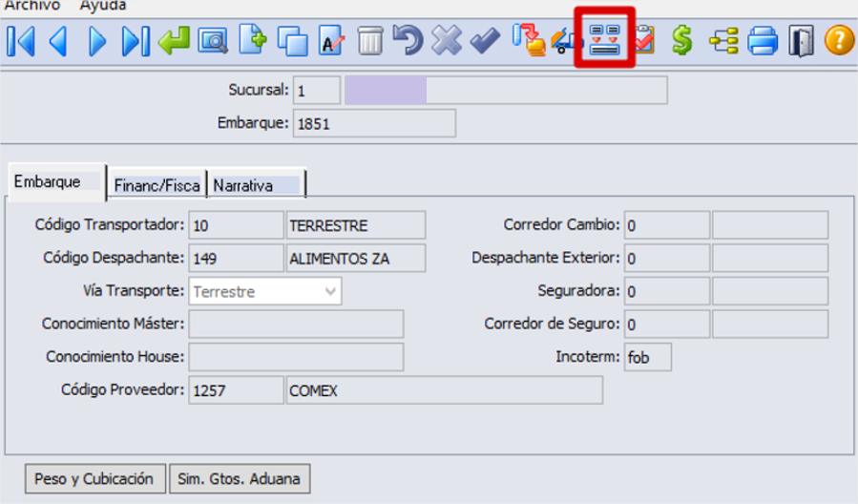Image resolution: width=858 pixels, height=504 pixels.
Task: Open the clipboard checklist icon
Action: point(644,39)
